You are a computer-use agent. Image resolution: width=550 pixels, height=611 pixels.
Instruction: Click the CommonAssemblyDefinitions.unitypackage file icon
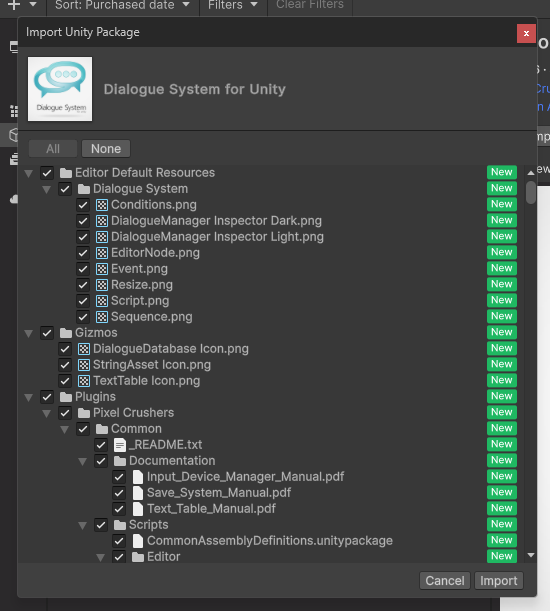[x=138, y=540]
